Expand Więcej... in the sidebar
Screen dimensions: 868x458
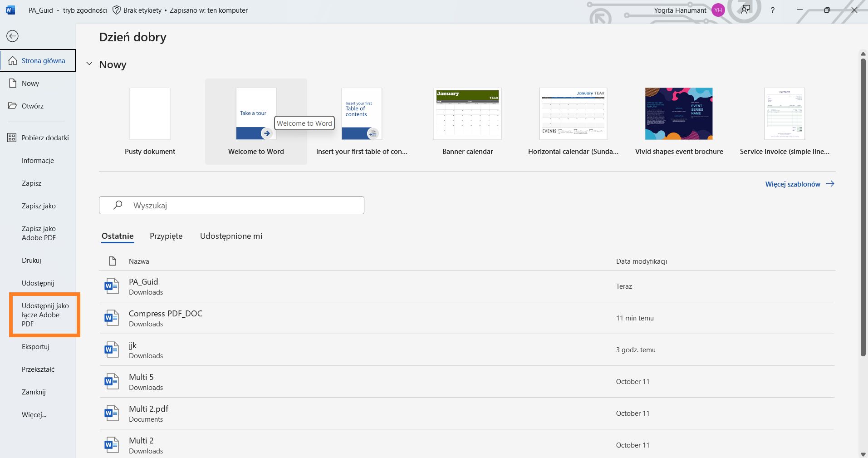[x=33, y=414]
